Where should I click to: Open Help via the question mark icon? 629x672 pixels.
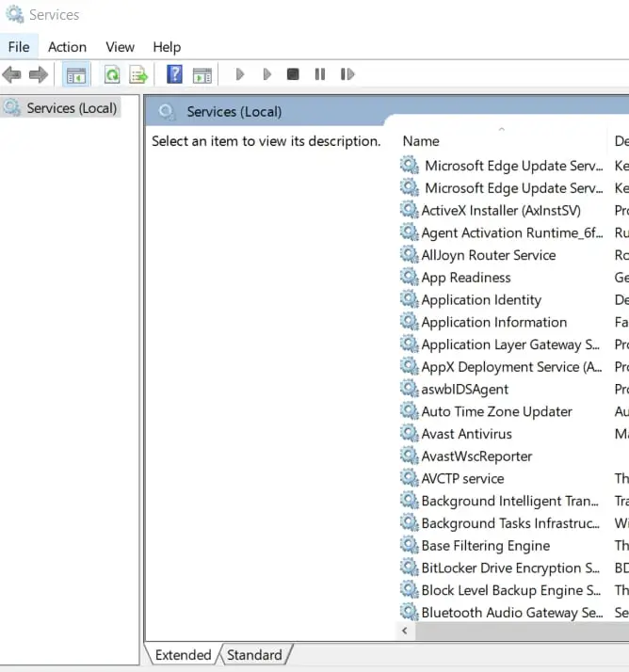174,74
